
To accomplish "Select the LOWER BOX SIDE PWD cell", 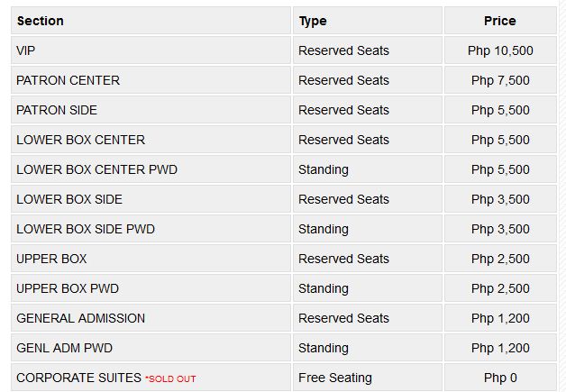I will coord(151,229).
